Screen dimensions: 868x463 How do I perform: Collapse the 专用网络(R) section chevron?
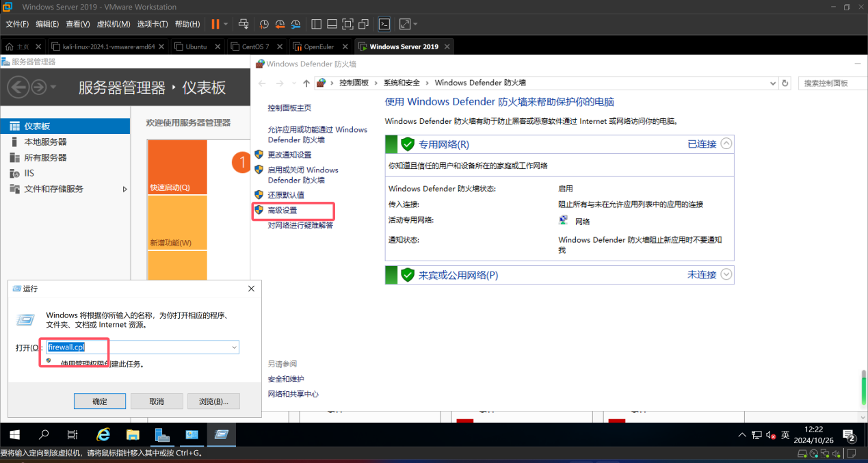(x=726, y=144)
